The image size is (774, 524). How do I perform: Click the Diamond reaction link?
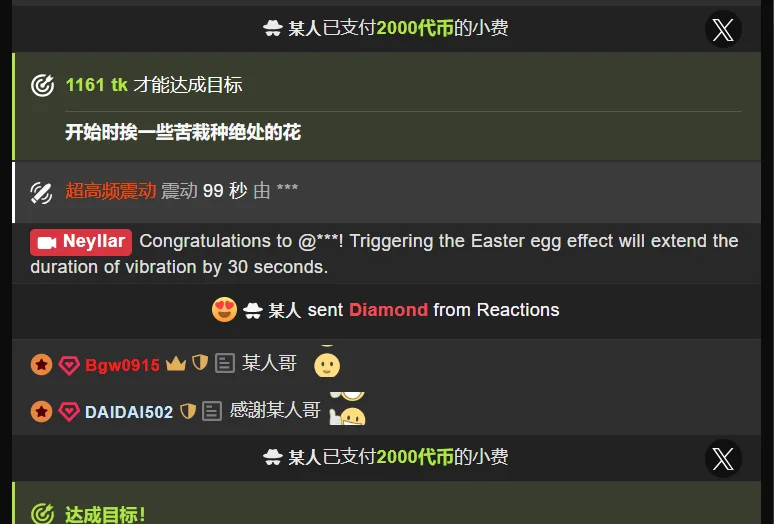pos(388,310)
